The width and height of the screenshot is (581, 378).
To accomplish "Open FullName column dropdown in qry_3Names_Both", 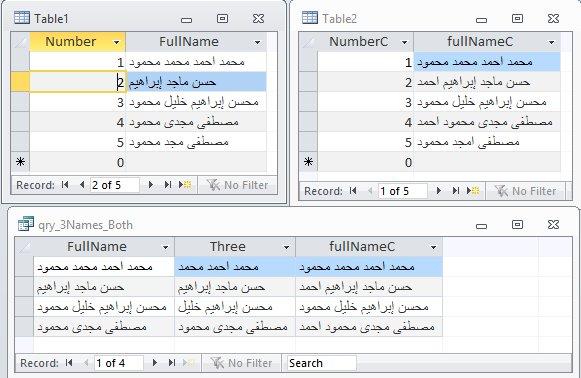I will coord(166,247).
